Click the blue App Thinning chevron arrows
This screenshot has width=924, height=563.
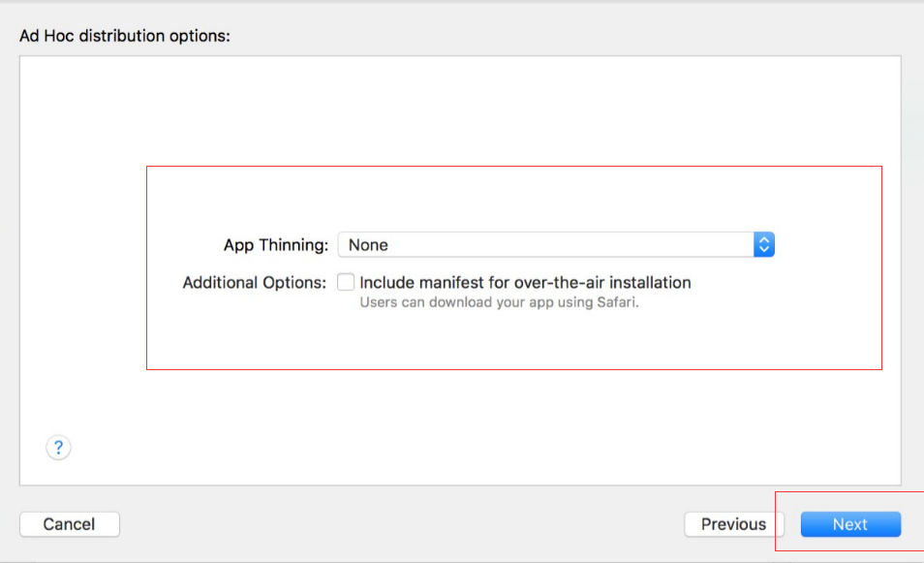[764, 245]
